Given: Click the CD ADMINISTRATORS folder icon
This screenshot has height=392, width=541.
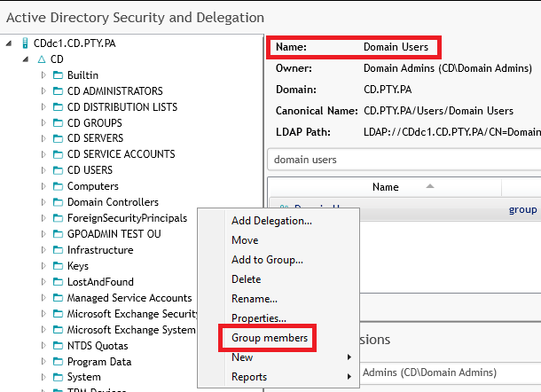Looking at the screenshot, I should (x=58, y=90).
